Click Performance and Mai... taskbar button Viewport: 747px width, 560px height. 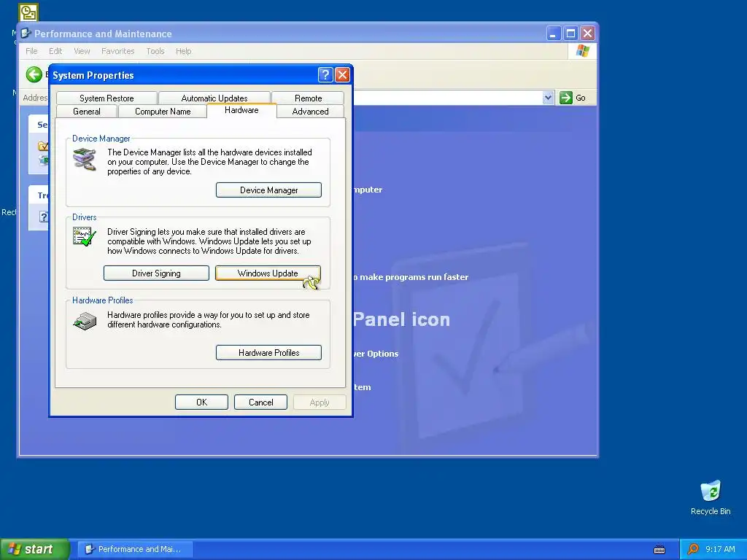tap(135, 549)
